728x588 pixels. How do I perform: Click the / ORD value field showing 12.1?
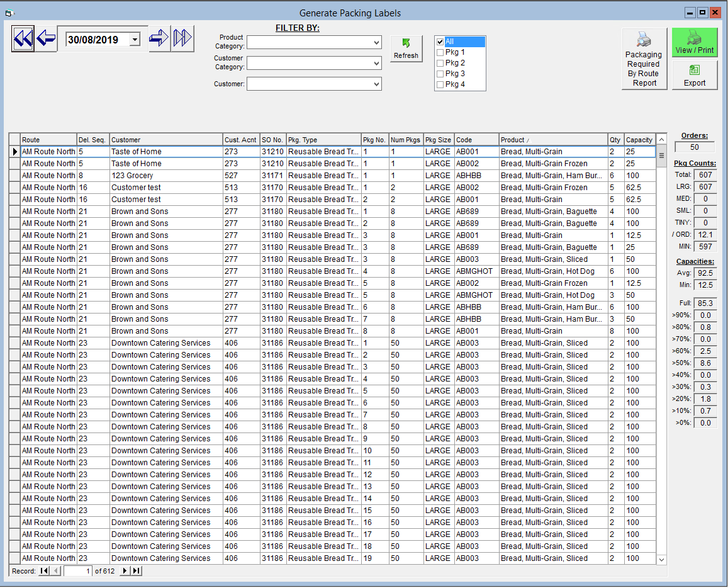point(705,235)
